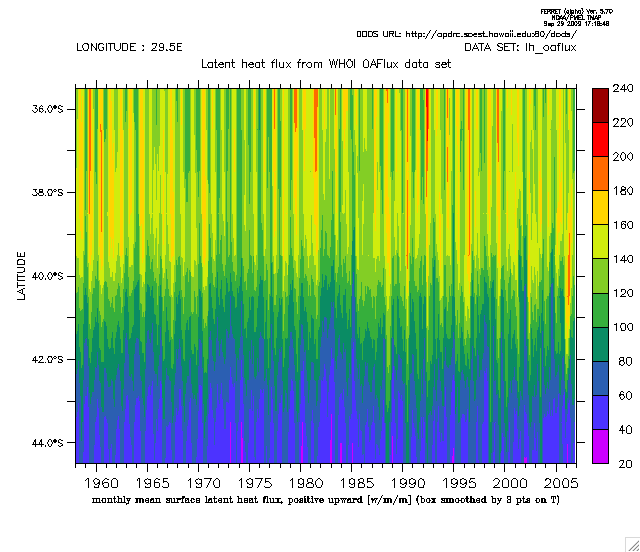Image resolution: width=640 pixels, height=552 pixels.
Task: Click the 1960 year label
Action: pyautogui.click(x=101, y=483)
